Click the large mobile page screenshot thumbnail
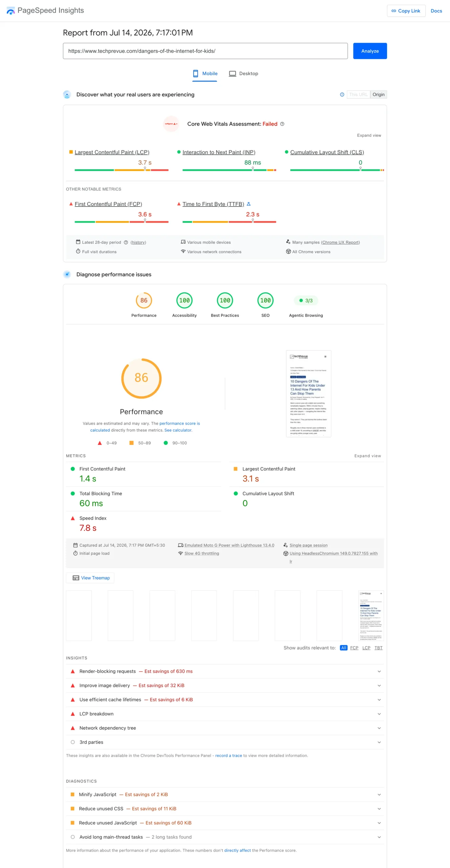The width and height of the screenshot is (450, 868). (309, 394)
